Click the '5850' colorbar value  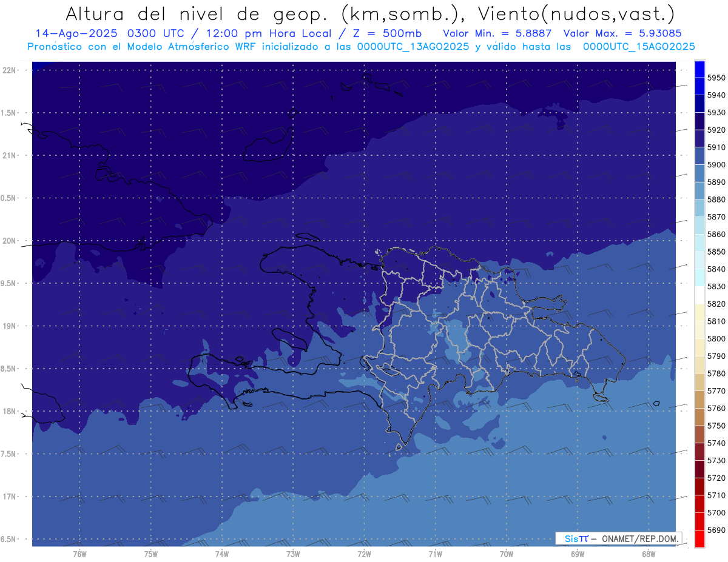pyautogui.click(x=716, y=252)
